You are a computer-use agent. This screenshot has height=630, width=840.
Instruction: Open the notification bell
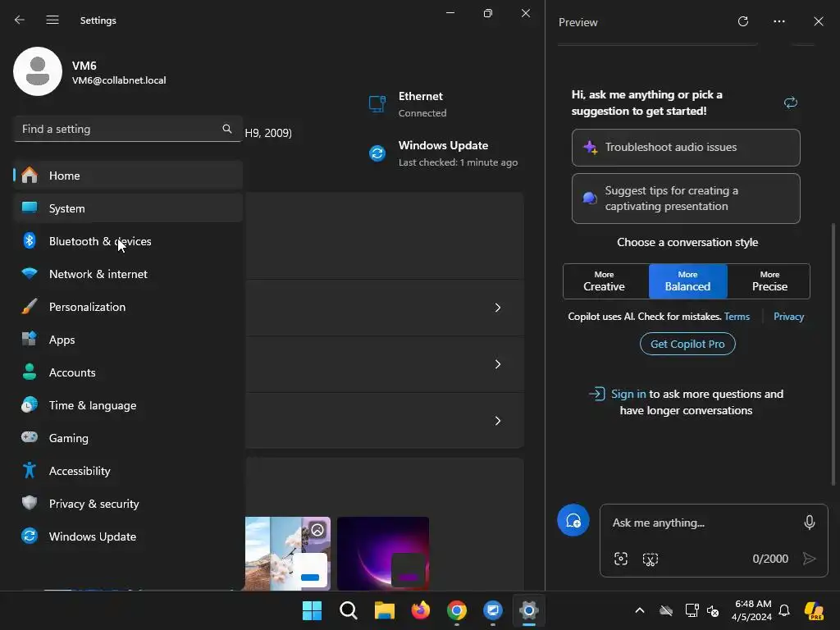(784, 610)
